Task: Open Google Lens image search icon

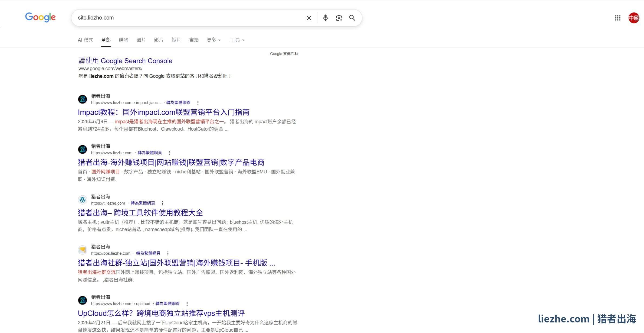Action: [x=339, y=18]
